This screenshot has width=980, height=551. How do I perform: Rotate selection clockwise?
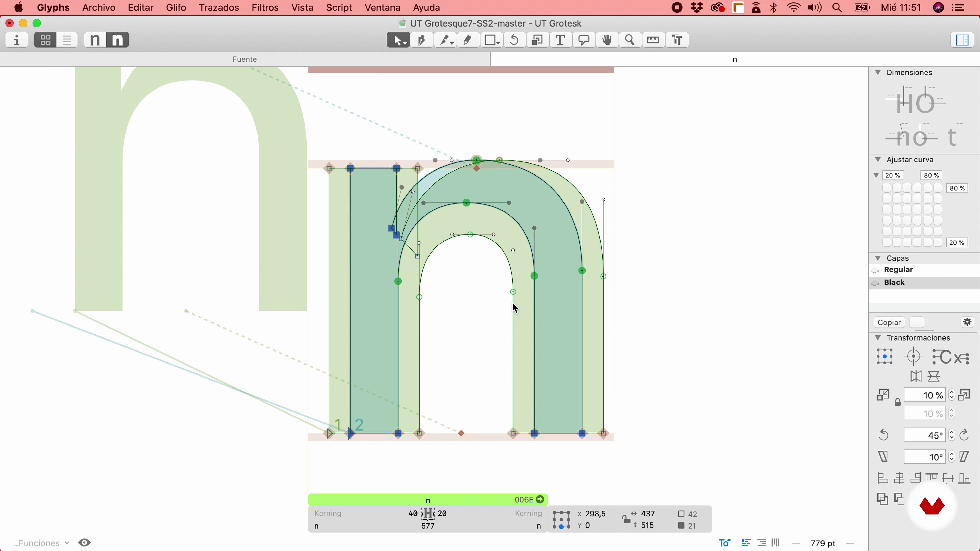coord(964,435)
